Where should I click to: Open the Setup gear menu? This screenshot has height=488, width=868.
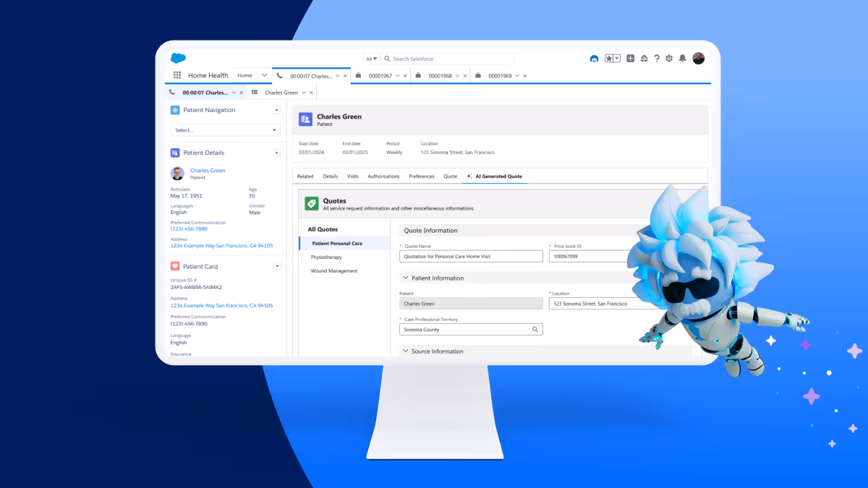pos(669,59)
